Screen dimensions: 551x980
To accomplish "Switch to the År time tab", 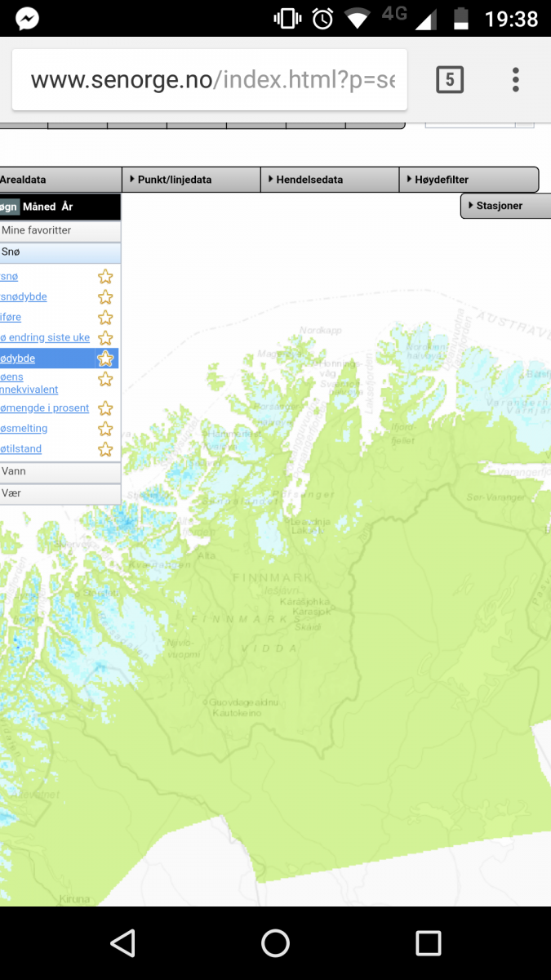I will [67, 207].
